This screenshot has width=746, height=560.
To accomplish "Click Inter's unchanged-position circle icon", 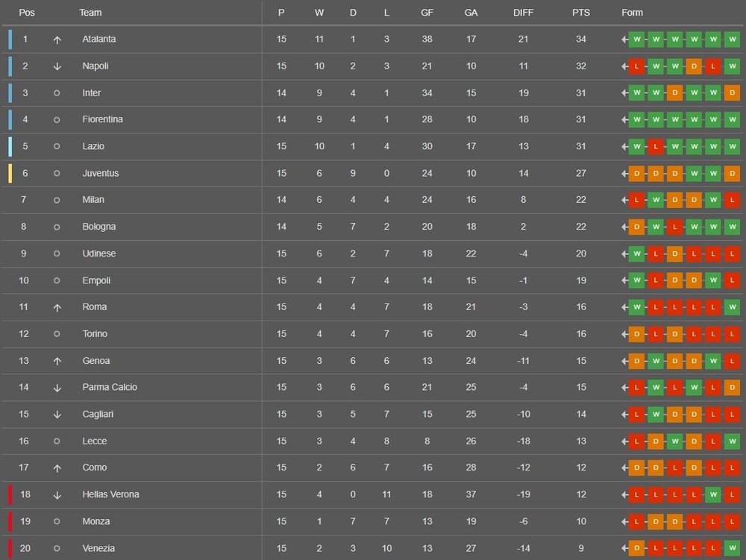I will click(x=57, y=93).
